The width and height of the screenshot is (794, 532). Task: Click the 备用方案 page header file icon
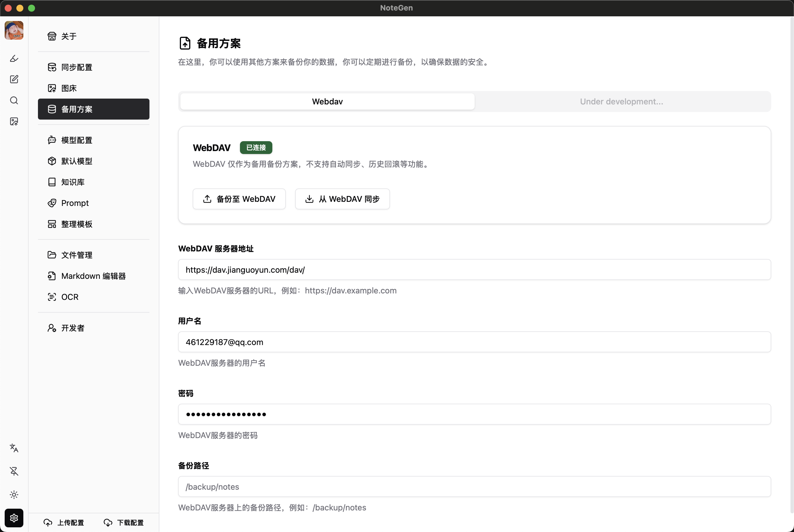coord(185,43)
